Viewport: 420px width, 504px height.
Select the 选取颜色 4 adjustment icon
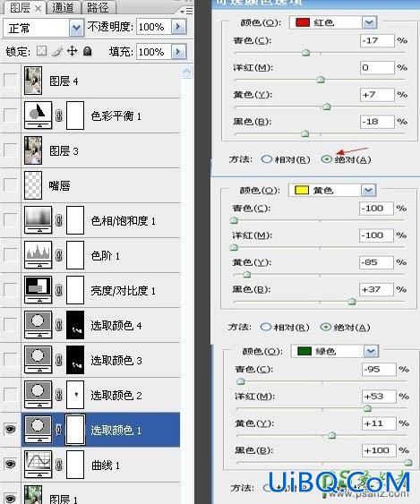(x=38, y=325)
